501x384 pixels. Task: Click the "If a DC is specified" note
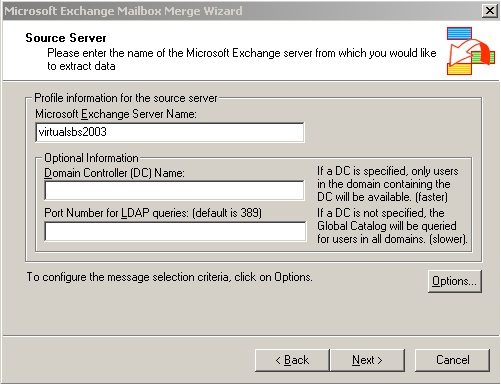coord(388,184)
